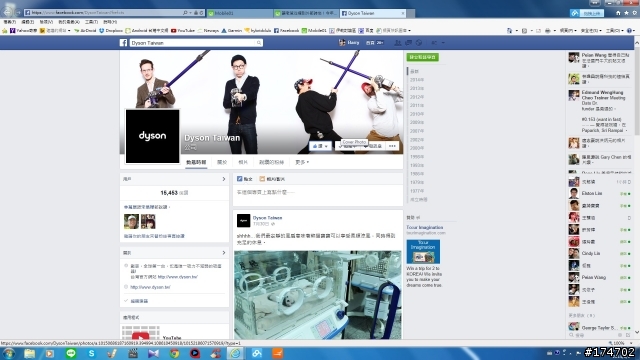Click the first friend thumbnail in People section
Viewport: 640px width, 360px height.
[131, 221]
